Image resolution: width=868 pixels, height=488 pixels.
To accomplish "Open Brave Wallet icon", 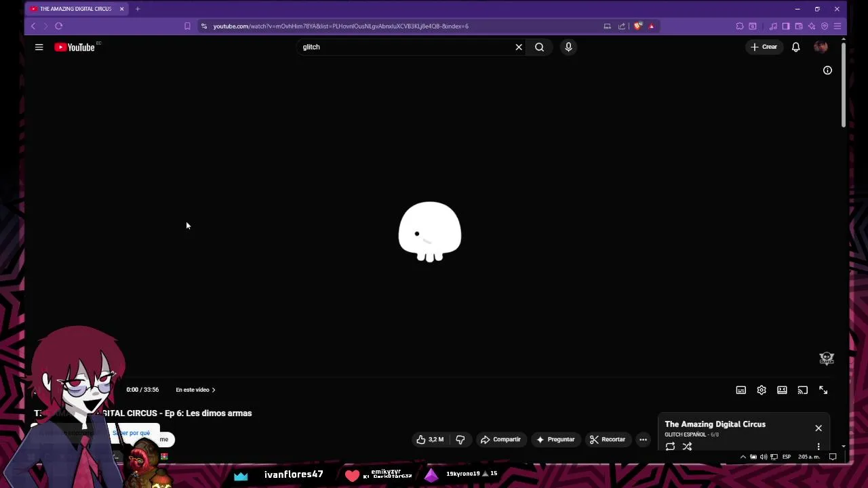I will (799, 26).
